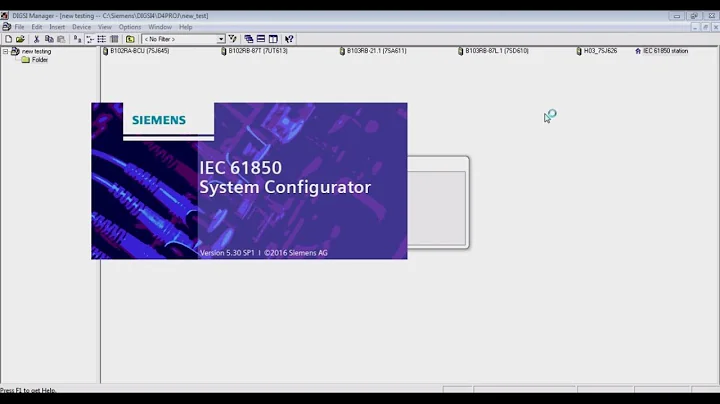Screen dimensions: 720x404
Task: Click the new testing project icon
Action: pyautogui.click(x=15, y=51)
